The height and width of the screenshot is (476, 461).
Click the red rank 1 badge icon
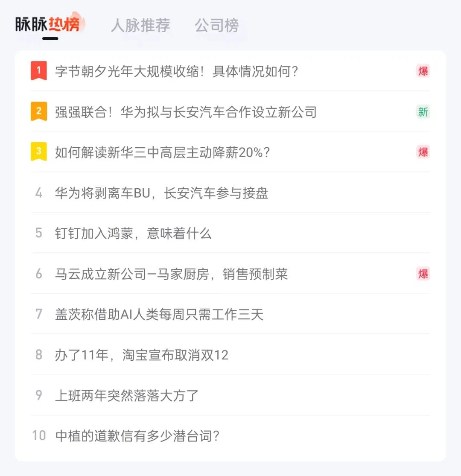pos(39,71)
